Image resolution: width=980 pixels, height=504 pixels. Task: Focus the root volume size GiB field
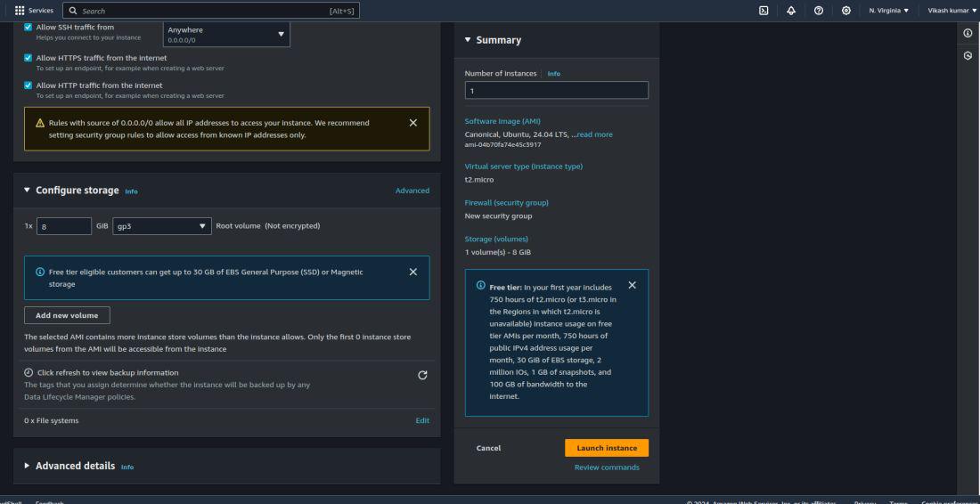(x=64, y=226)
